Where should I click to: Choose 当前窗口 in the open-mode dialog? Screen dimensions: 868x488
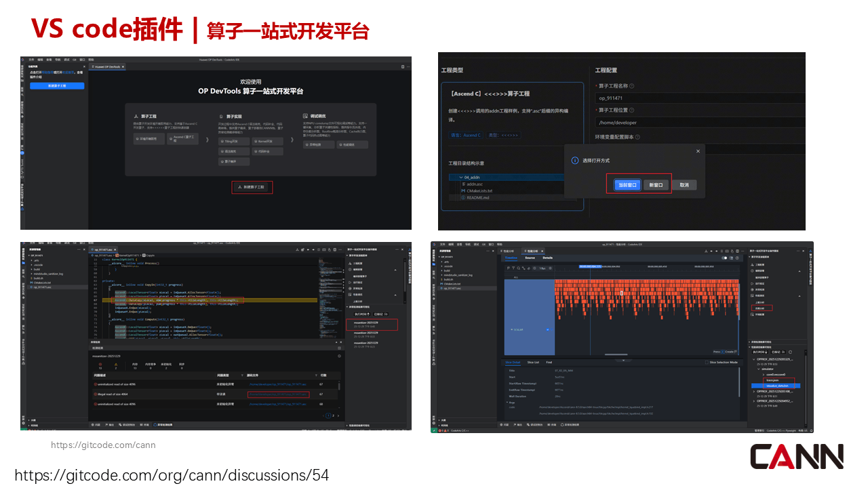click(627, 184)
